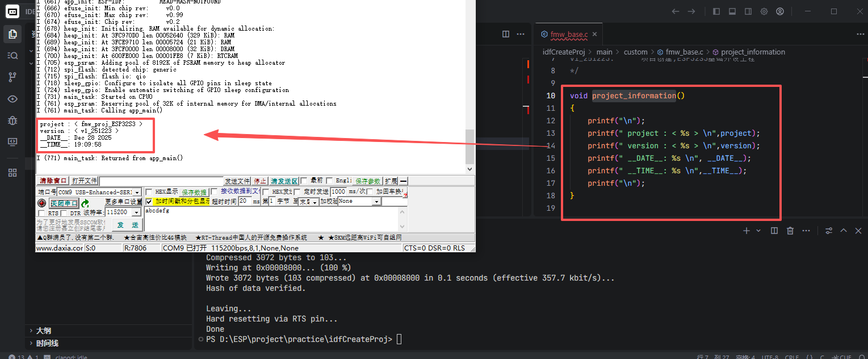Image resolution: width=868 pixels, height=359 pixels.
Task: Split the left editor group
Action: tap(506, 34)
